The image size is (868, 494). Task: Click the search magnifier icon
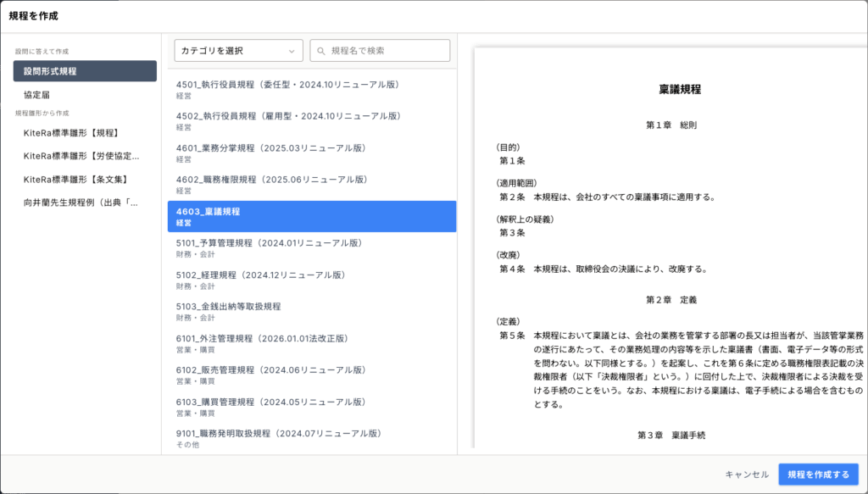[322, 51]
